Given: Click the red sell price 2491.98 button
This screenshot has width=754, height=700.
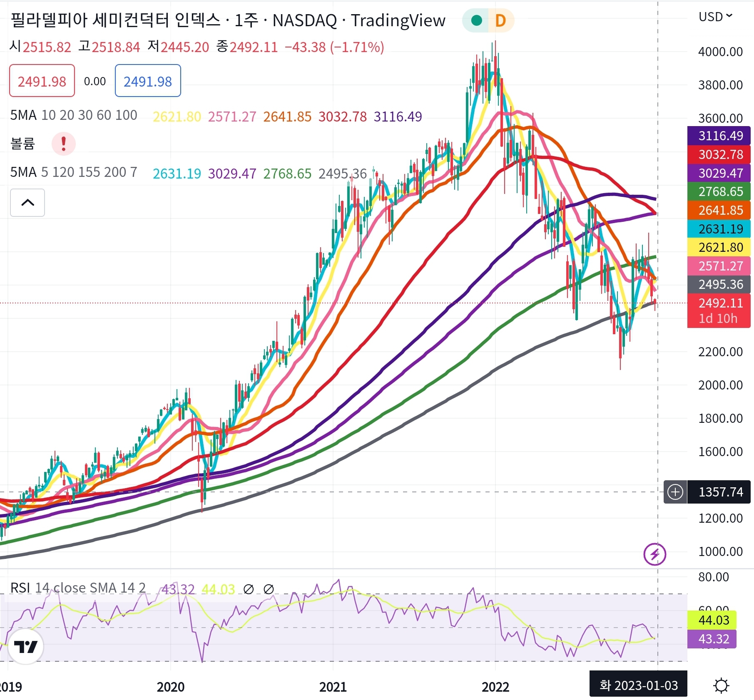Looking at the screenshot, I should click(42, 81).
